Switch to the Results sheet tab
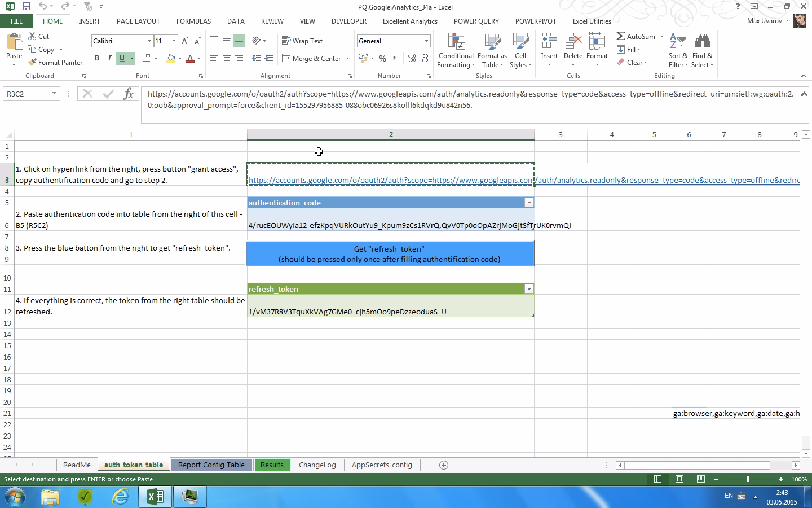The width and height of the screenshot is (812, 508). 272,465
